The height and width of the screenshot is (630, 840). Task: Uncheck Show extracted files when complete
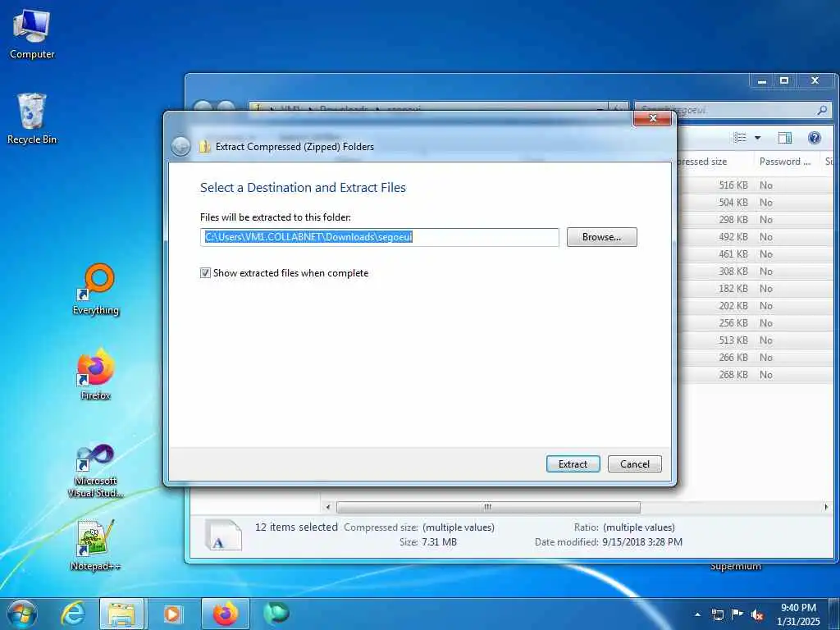point(205,273)
